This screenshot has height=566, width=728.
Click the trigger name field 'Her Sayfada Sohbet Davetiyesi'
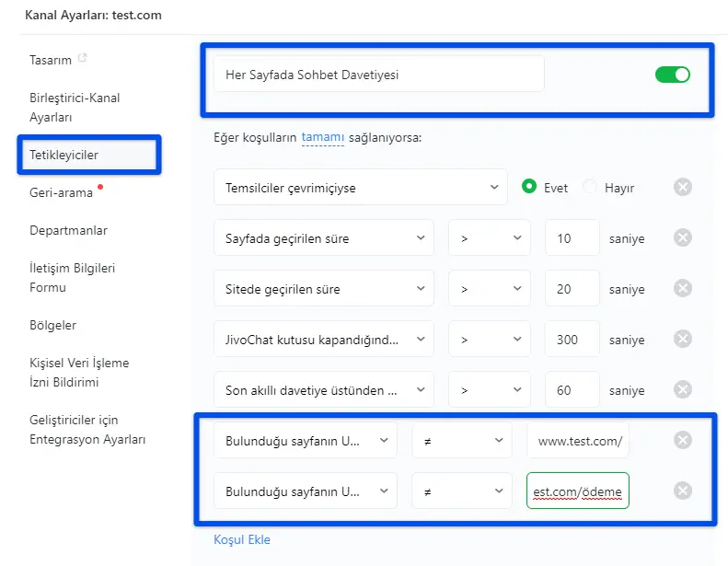click(378, 75)
